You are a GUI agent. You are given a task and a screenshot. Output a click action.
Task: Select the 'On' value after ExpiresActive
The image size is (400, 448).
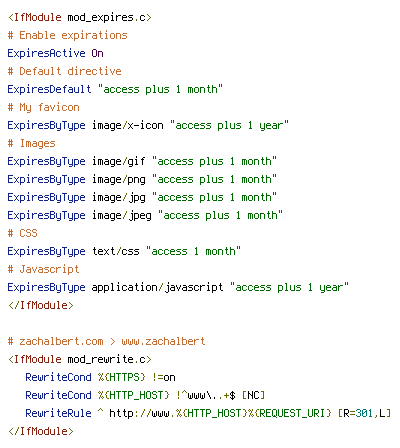coord(97,53)
